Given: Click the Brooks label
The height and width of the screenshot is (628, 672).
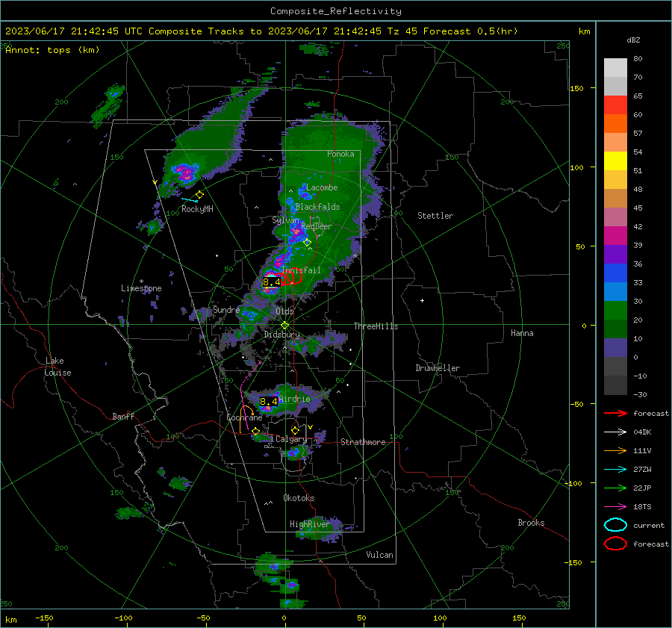Looking at the screenshot, I should tap(531, 523).
